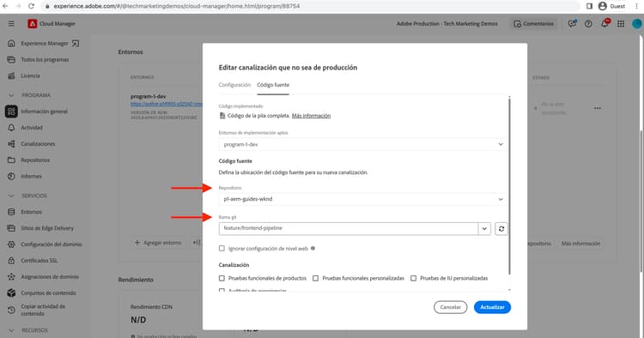Open the Repositorio dropdown p1-aem-guides-wknd
This screenshot has width=644, height=338.
pos(363,199)
